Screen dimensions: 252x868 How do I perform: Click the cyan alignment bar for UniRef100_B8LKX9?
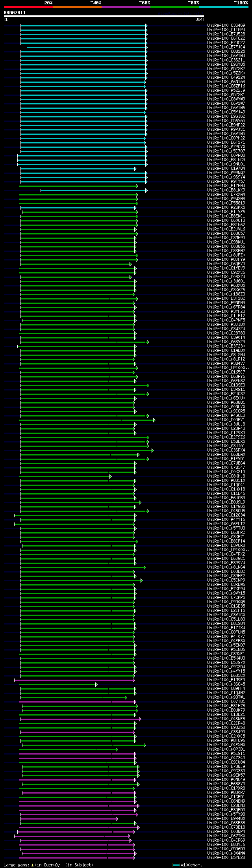pos(94,190)
